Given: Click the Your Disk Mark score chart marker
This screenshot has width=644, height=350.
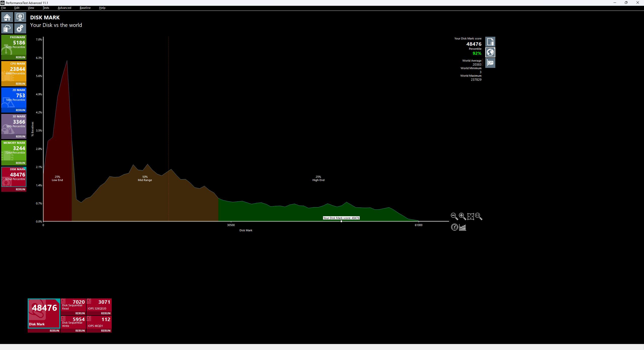Looking at the screenshot, I should (x=341, y=221).
